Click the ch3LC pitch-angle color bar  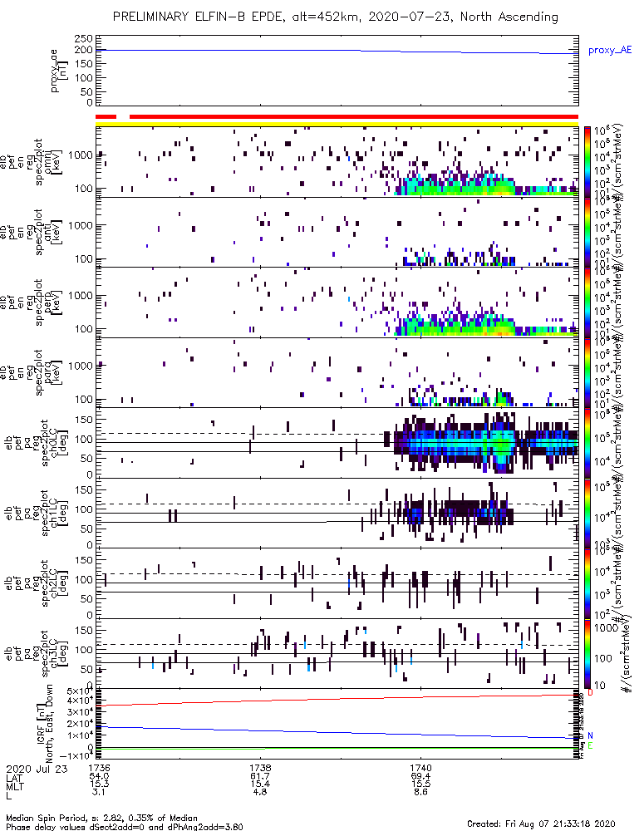(587, 653)
